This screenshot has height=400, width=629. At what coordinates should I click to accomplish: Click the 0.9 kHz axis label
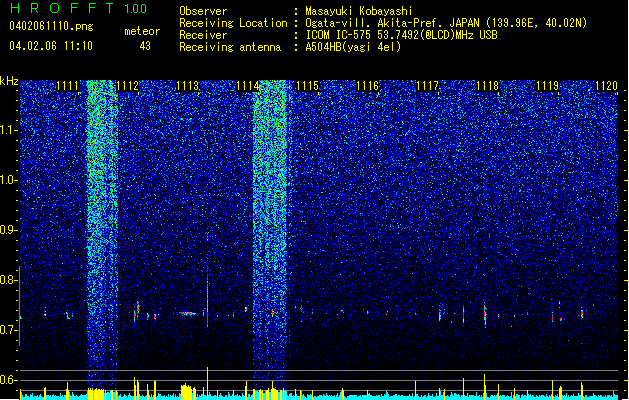point(9,230)
